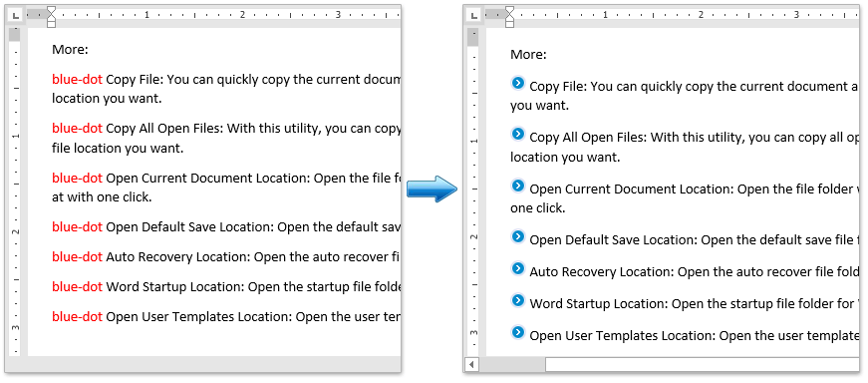Image resolution: width=868 pixels, height=383 pixels.
Task: Select the blue-dot icon before Open Default Save Location
Action: [x=517, y=236]
